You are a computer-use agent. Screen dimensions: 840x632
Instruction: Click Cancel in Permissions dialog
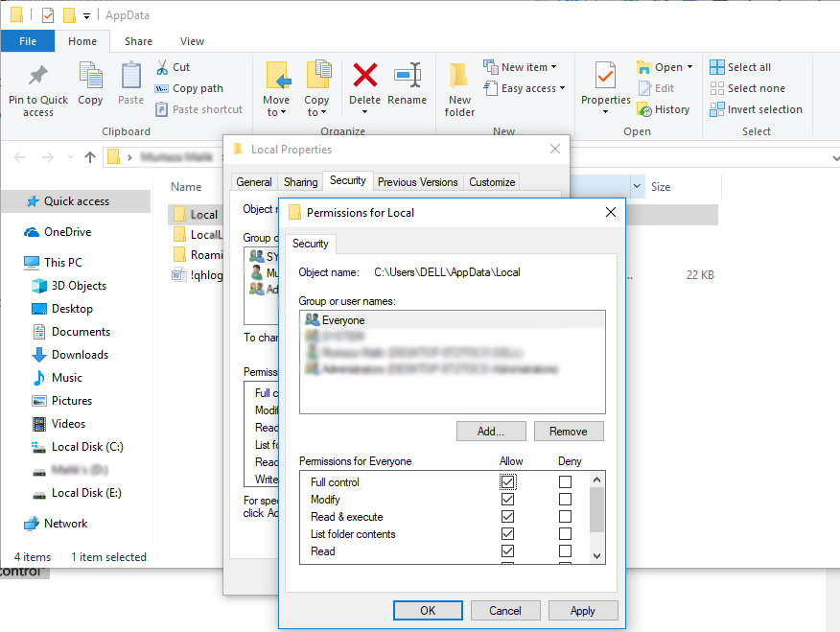504,611
